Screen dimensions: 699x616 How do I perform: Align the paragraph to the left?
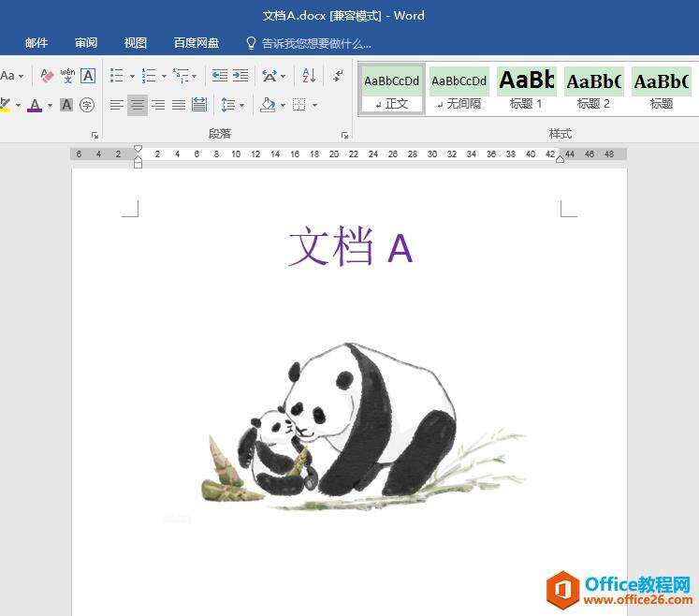[x=117, y=105]
